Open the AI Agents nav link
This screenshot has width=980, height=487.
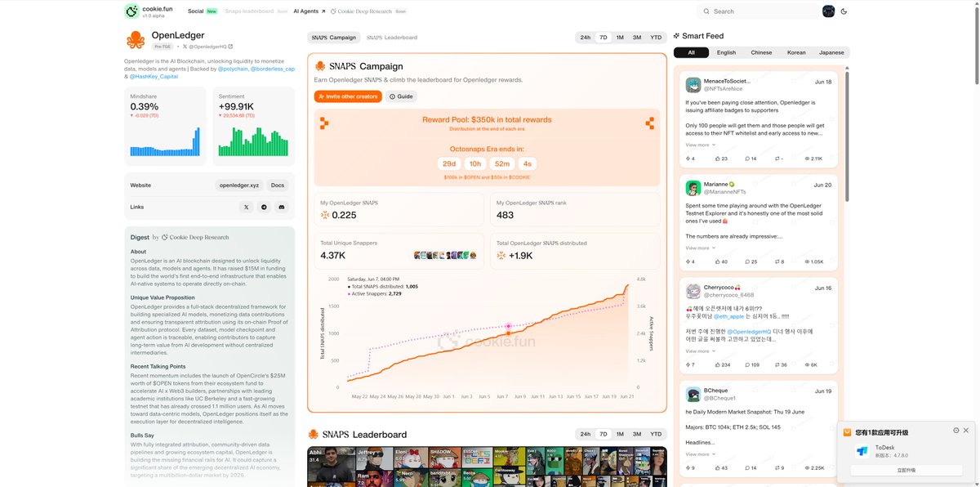click(310, 11)
